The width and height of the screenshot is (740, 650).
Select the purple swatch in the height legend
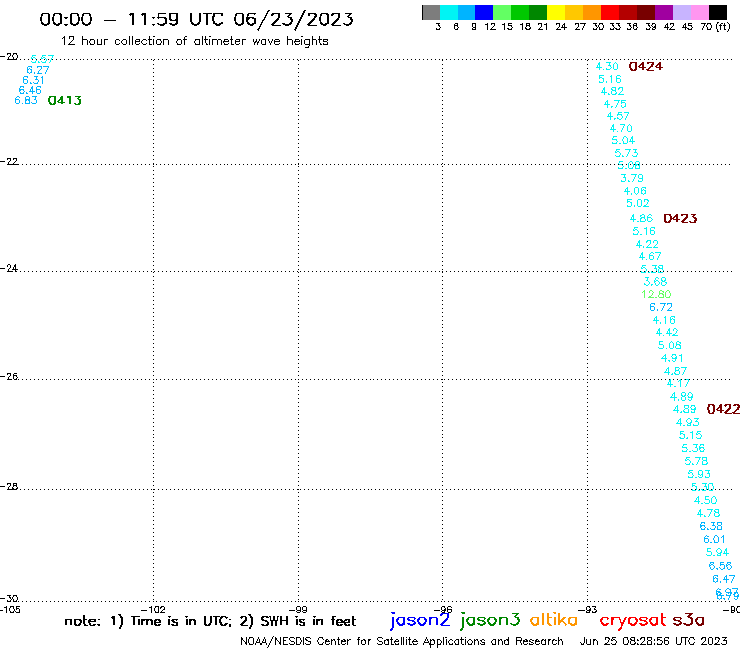point(664,12)
